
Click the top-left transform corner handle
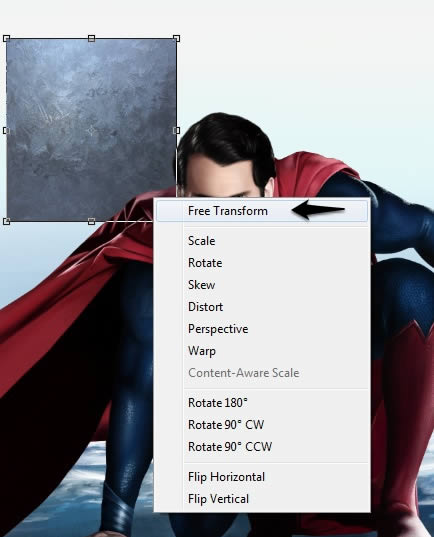click(x=6, y=38)
